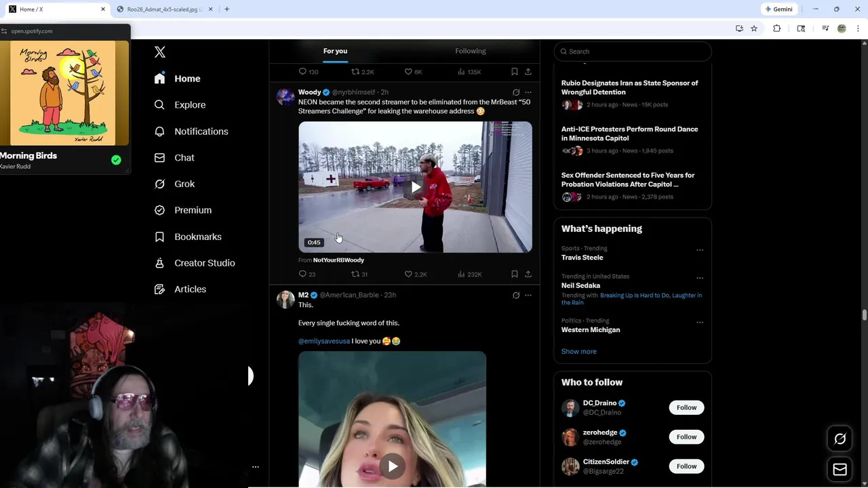Open more options for Neil Sedaka trend
The image size is (868, 488).
point(700,278)
